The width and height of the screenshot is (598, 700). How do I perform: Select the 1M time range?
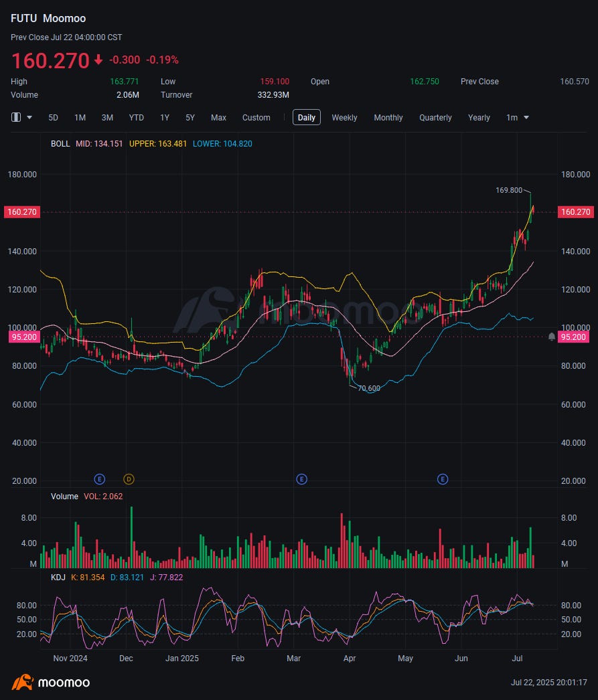point(80,117)
